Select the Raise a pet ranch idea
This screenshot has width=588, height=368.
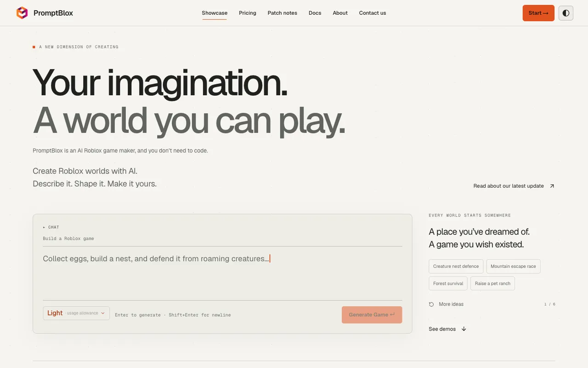point(493,283)
